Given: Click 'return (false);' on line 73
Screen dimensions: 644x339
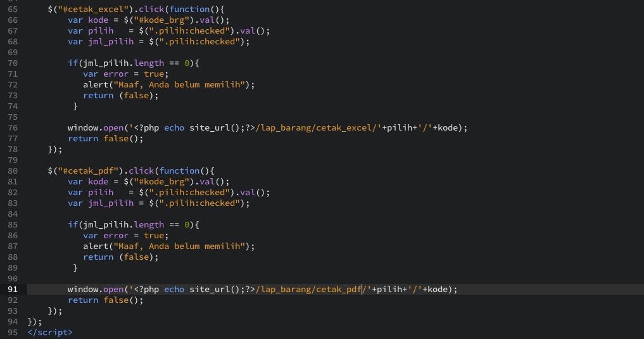Looking at the screenshot, I should pyautogui.click(x=121, y=95).
